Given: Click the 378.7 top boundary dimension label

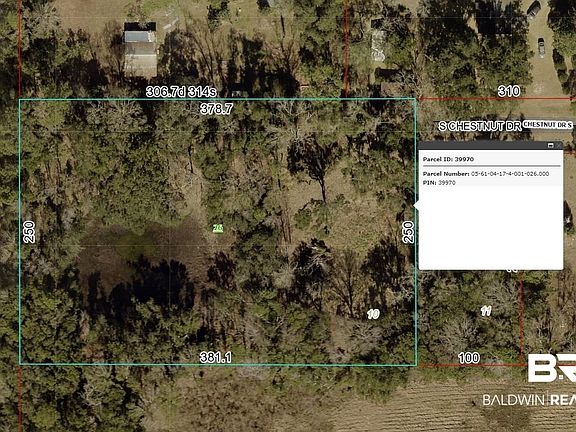Looking at the screenshot, I should (216, 109).
